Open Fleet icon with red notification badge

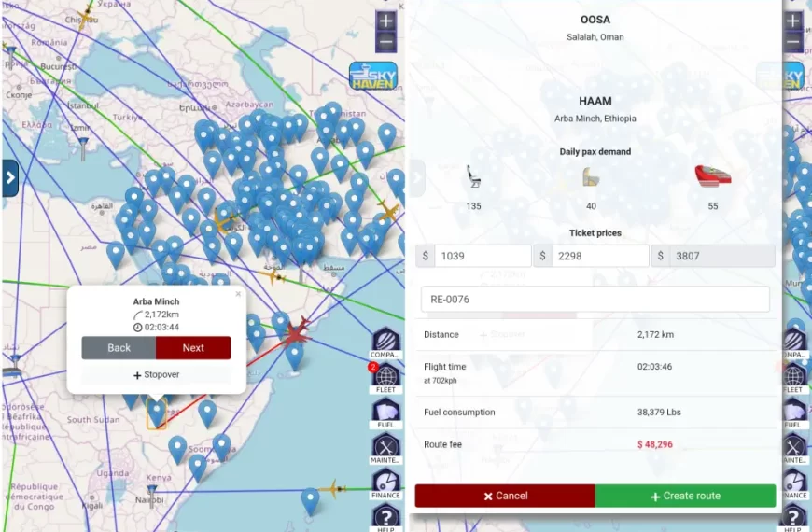coord(385,377)
